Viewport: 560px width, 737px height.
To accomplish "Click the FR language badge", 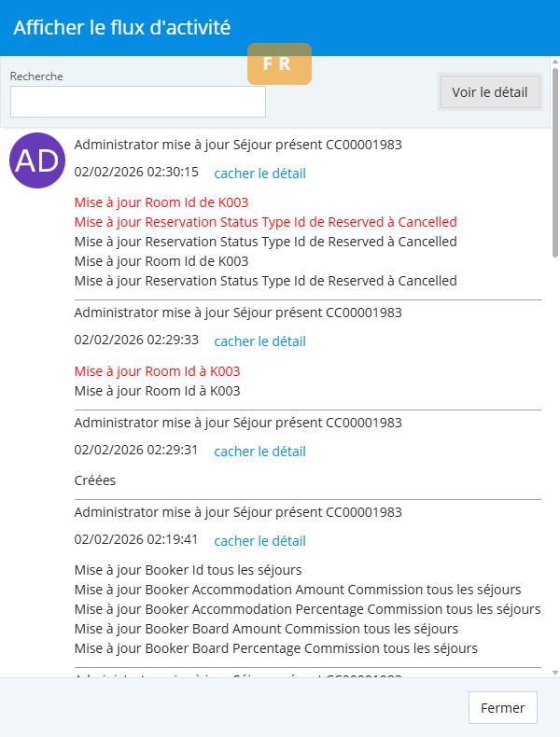I will 279,63.
